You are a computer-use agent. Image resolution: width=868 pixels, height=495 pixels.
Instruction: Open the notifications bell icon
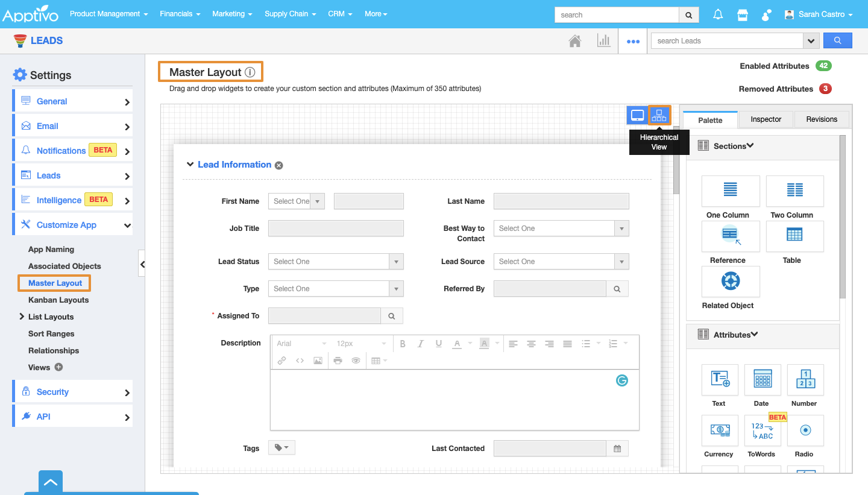click(718, 14)
